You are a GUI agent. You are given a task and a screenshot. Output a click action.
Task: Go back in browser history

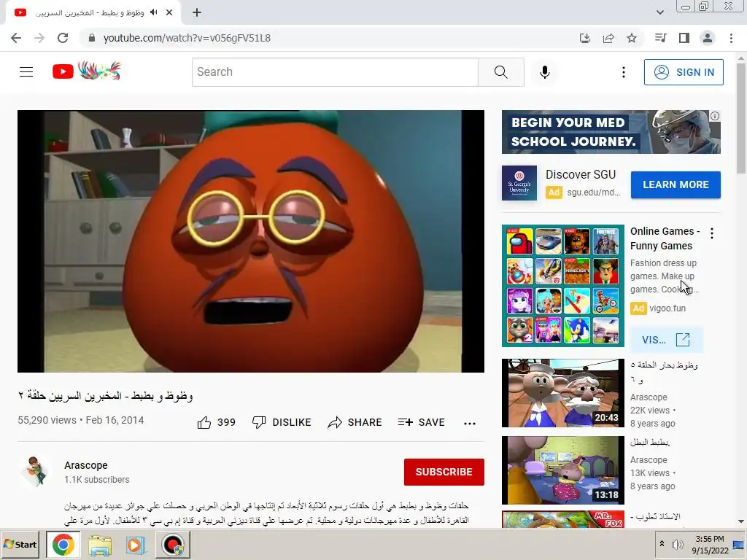click(x=16, y=38)
